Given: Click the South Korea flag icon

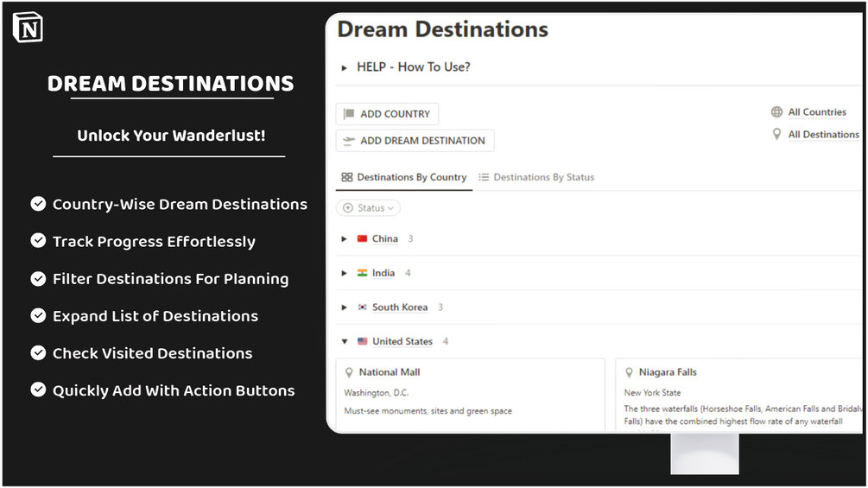Looking at the screenshot, I should (362, 307).
